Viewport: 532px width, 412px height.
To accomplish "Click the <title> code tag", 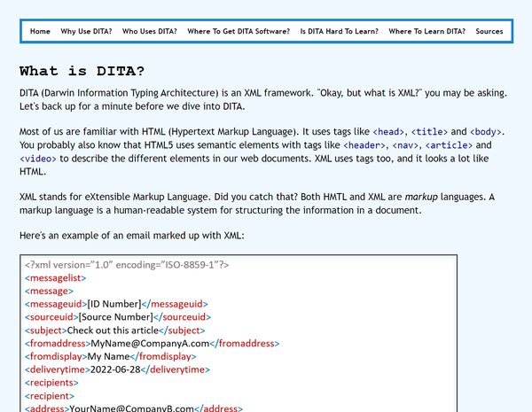I will 432,130.
